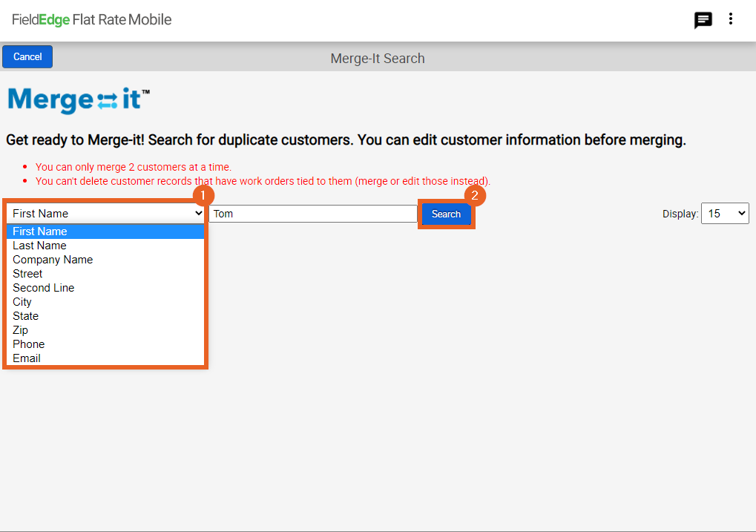Choose Phone as the search field

point(28,344)
